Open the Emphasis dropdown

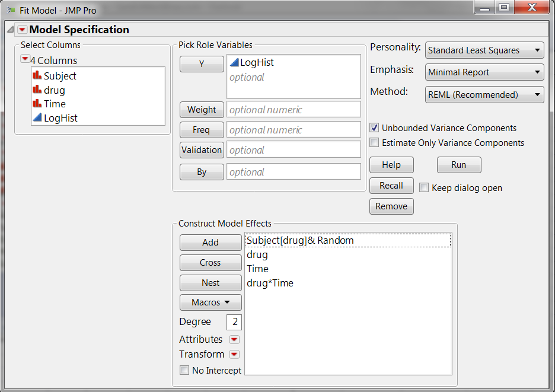[484, 72]
